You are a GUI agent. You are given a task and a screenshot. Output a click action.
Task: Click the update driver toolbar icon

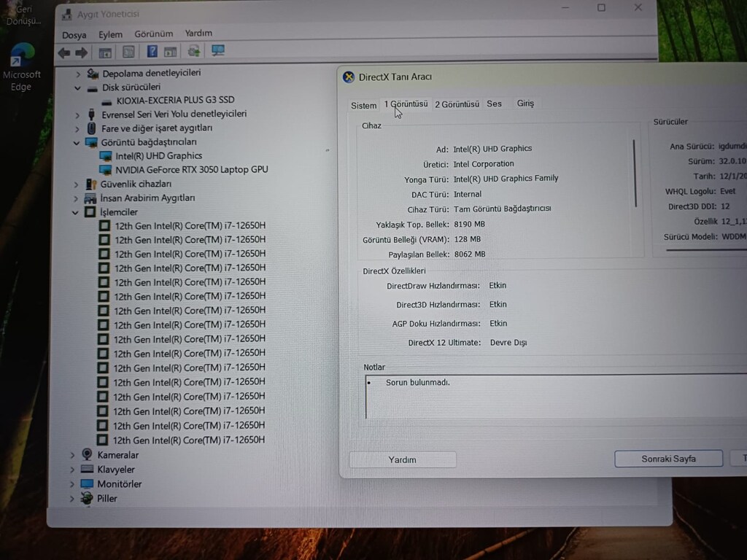pyautogui.click(x=193, y=51)
